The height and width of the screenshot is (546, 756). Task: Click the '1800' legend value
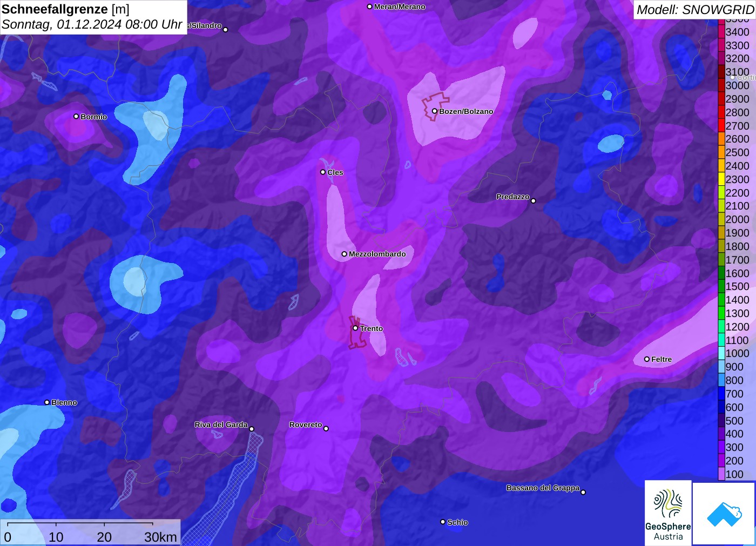click(x=737, y=246)
